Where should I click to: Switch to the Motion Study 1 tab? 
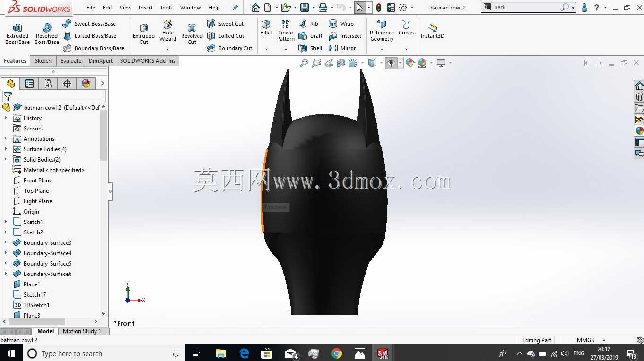click(x=82, y=331)
